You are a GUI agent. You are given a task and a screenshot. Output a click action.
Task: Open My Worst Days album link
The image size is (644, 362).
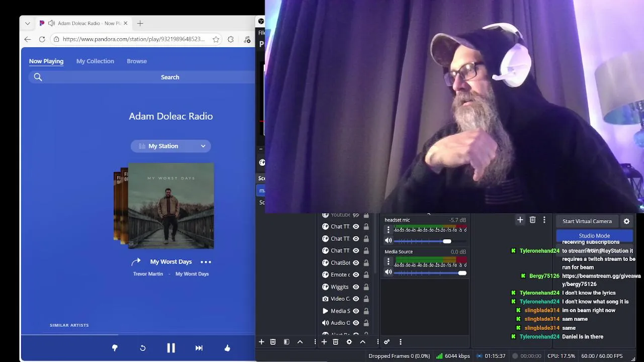click(192, 274)
